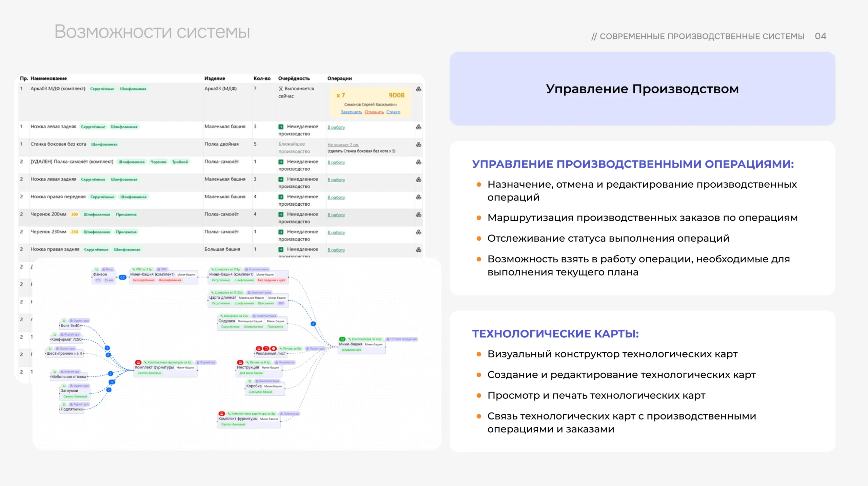Click the red Отменить link
This screenshot has height=486, width=868.
[x=374, y=112]
